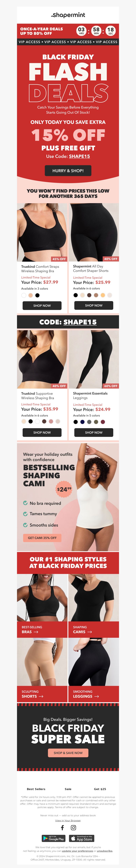The width and height of the screenshot is (136, 868).
Task: Click the Shop & Save Now button
Action: (x=68, y=753)
